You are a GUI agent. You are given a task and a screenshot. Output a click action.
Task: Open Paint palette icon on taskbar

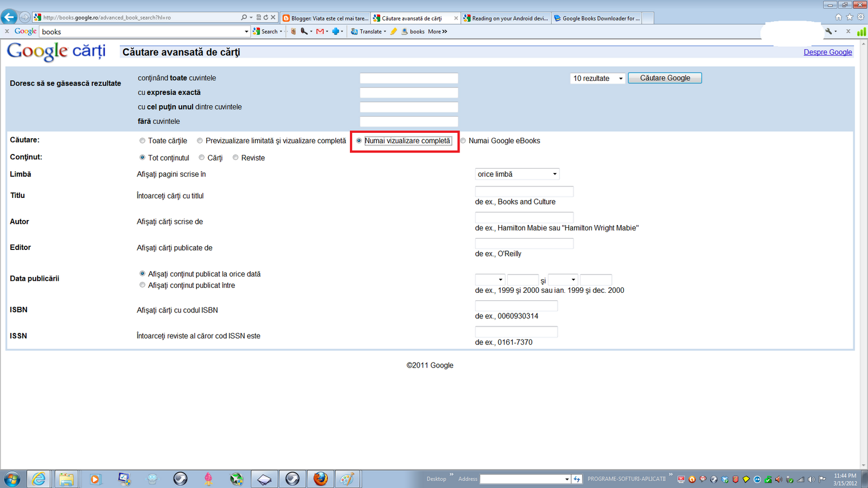click(x=347, y=479)
